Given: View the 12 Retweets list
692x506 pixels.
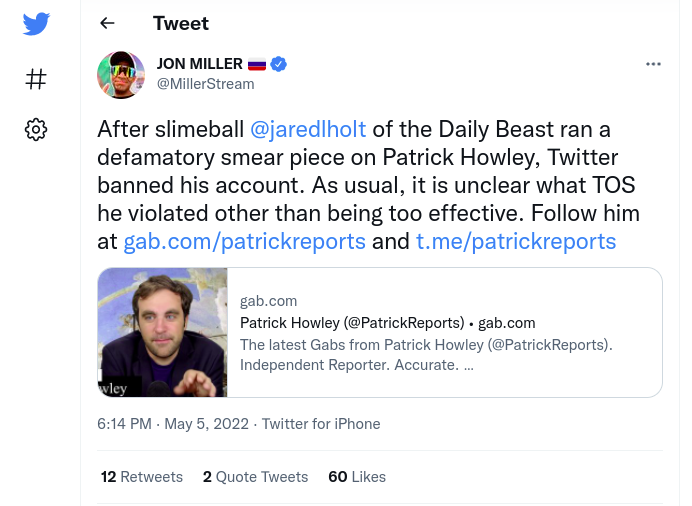Looking at the screenshot, I should coord(142,477).
